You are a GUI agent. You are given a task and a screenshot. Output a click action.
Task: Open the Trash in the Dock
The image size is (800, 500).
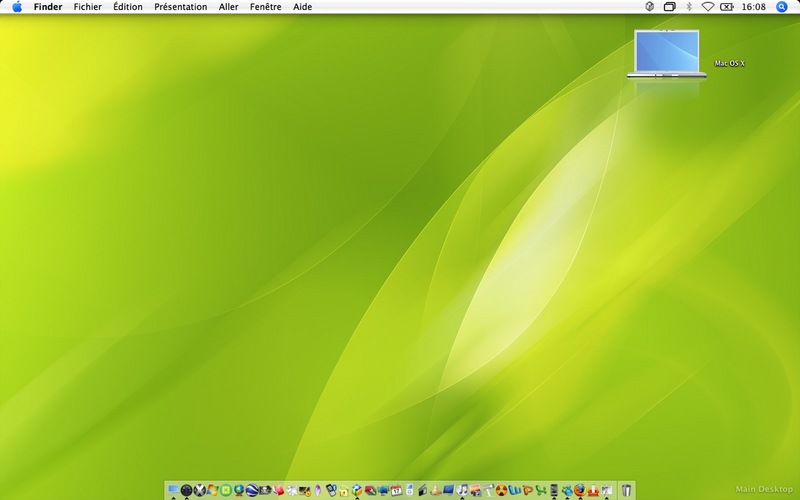point(627,490)
